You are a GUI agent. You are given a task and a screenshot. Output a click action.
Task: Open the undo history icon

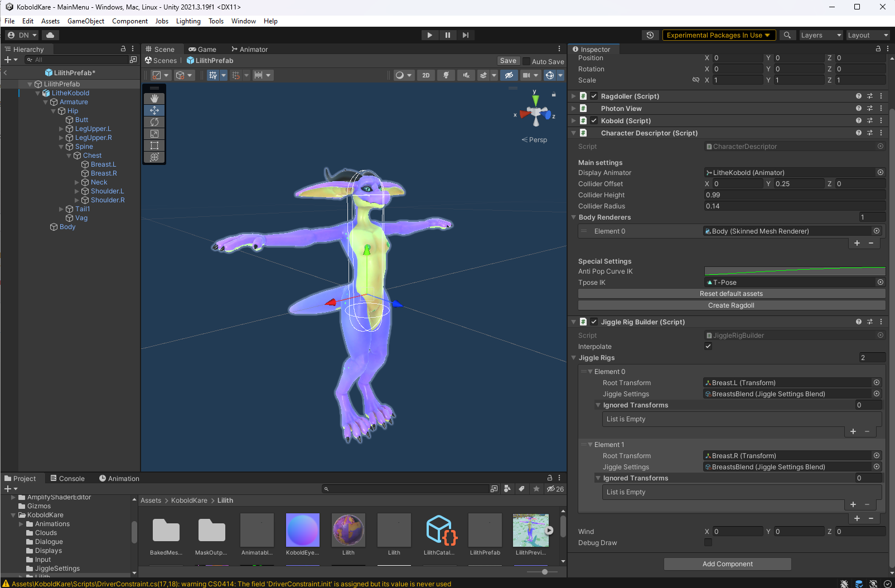point(650,35)
